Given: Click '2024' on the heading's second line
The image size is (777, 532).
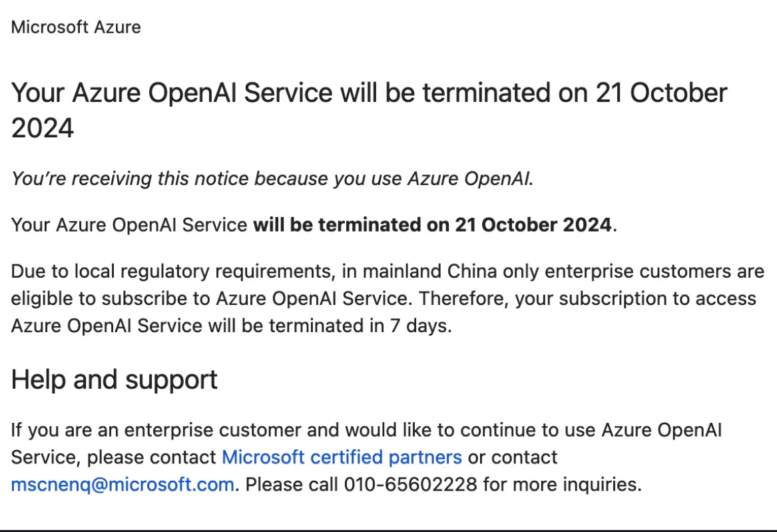Looking at the screenshot, I should tap(43, 129).
